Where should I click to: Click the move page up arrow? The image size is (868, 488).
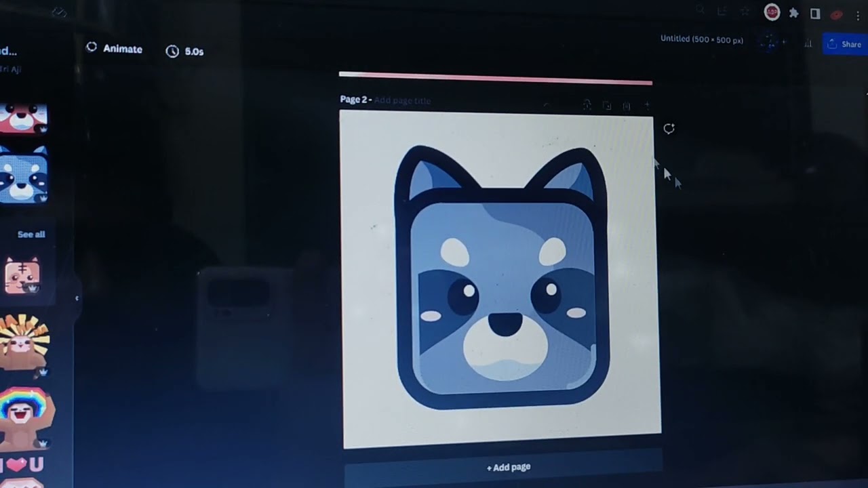tap(548, 105)
